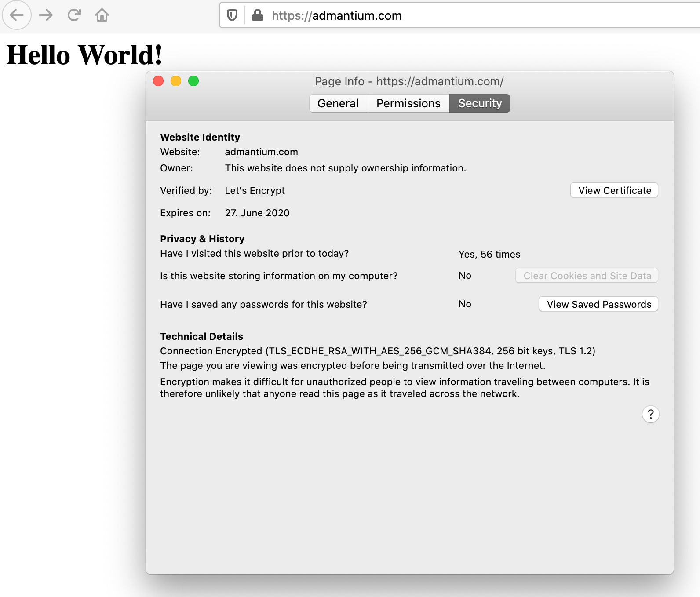Click the 'Yes, 56 times' visit count
The image size is (700, 597).
pos(489,255)
